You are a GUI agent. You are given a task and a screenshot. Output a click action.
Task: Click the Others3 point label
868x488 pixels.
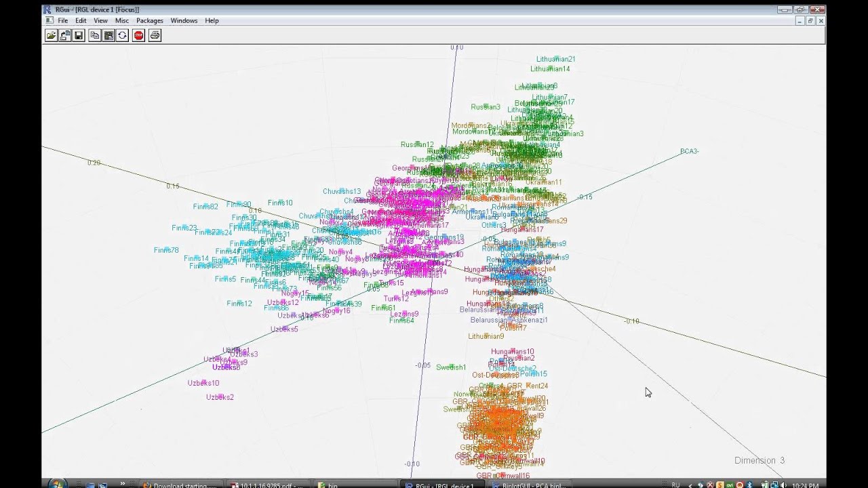(x=494, y=225)
